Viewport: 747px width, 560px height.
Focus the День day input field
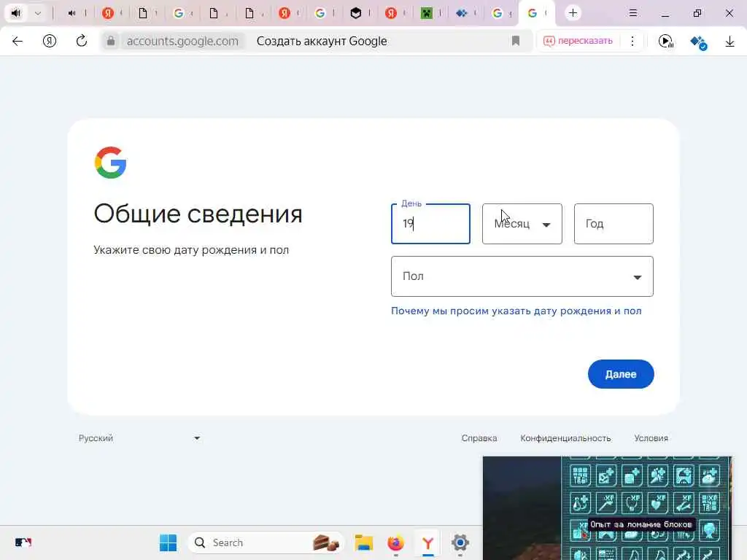click(x=430, y=224)
